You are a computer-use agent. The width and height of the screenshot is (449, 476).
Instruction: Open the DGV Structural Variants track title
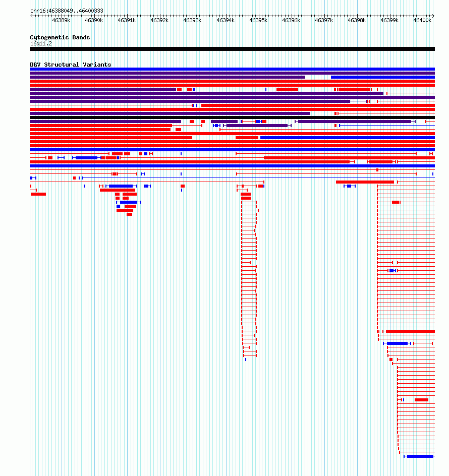click(x=71, y=65)
